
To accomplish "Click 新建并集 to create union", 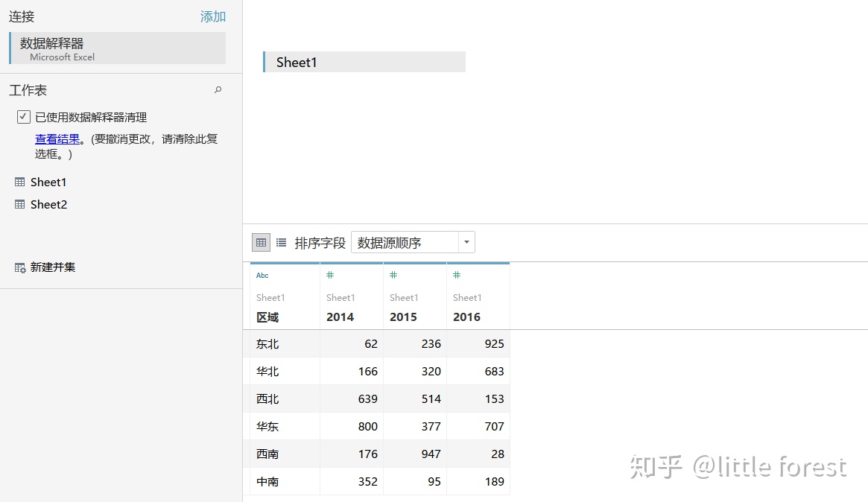I will (x=53, y=267).
